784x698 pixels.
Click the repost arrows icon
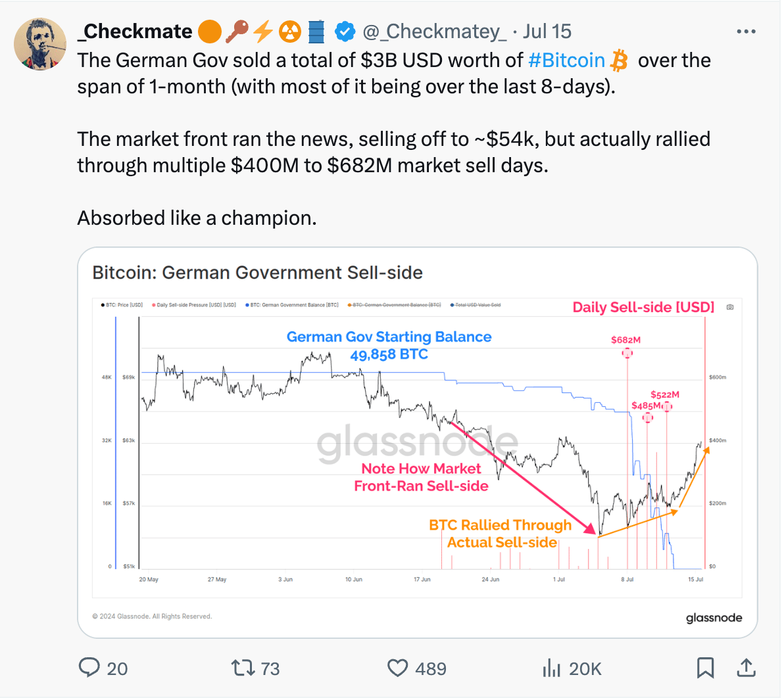pos(243,668)
